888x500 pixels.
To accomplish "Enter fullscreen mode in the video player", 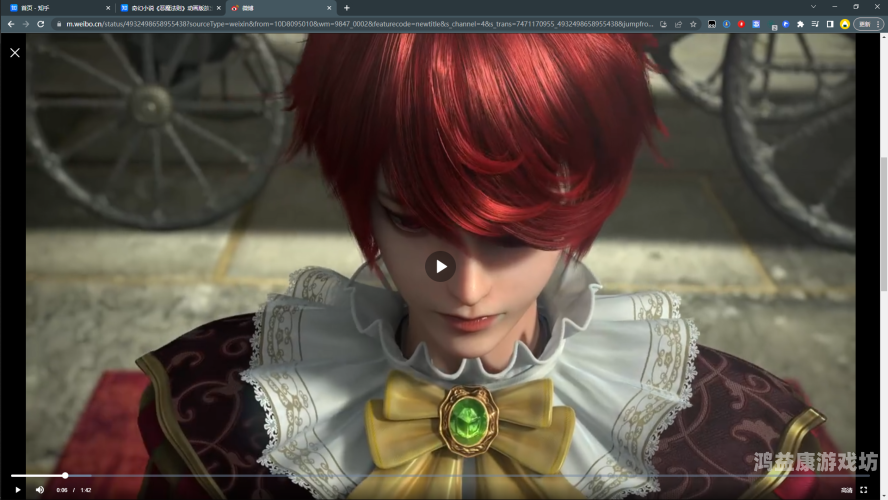I will (864, 490).
